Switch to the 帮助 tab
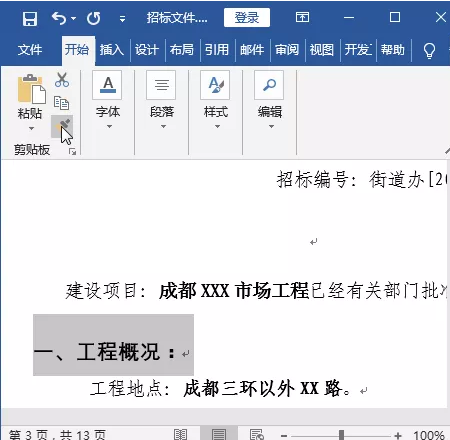 pyautogui.click(x=393, y=50)
